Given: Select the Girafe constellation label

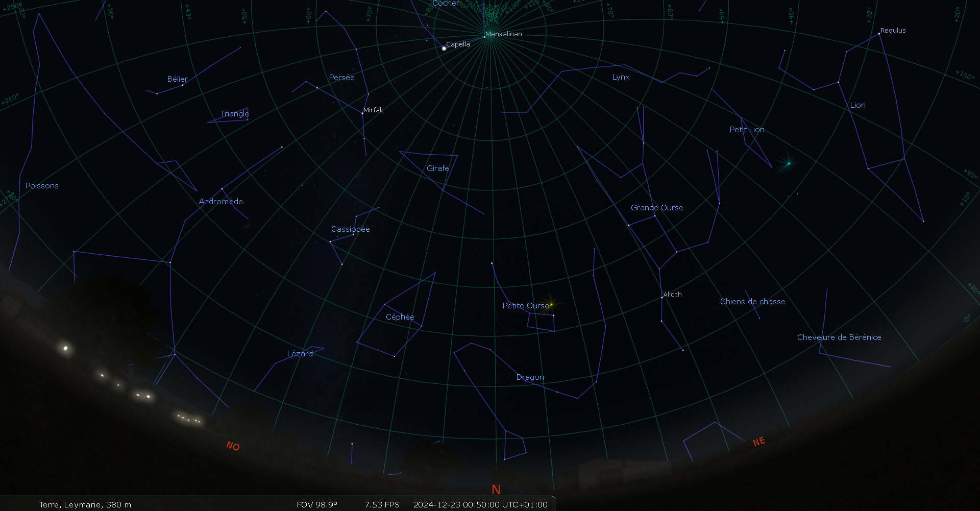Looking at the screenshot, I should [437, 168].
